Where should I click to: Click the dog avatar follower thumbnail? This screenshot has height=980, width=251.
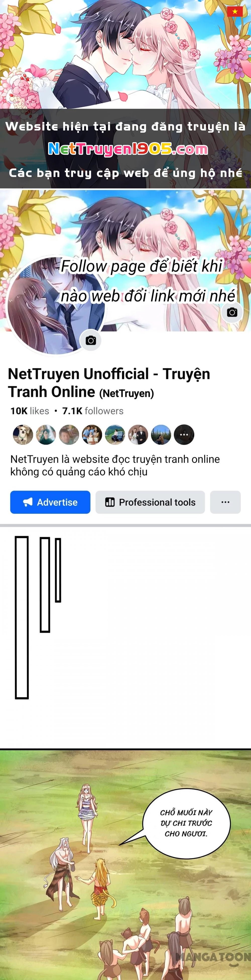click(23, 434)
